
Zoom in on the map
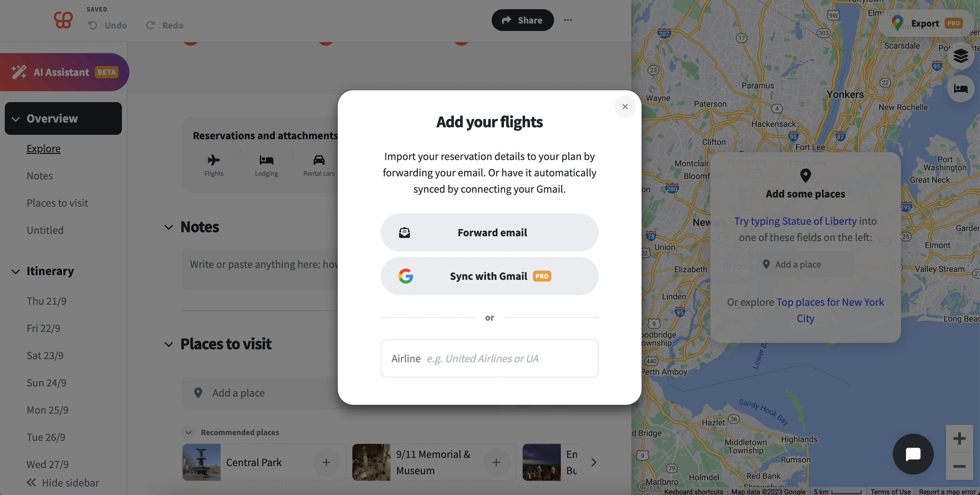(x=959, y=439)
